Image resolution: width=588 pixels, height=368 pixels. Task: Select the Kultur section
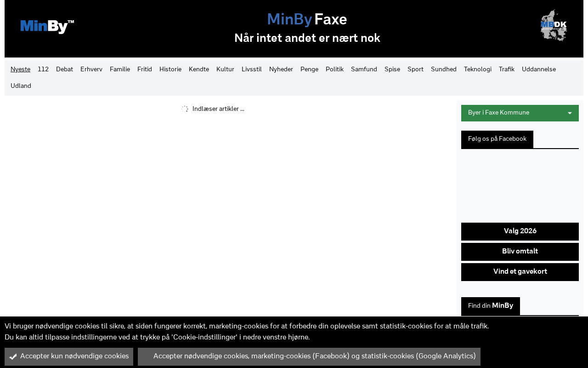click(225, 69)
